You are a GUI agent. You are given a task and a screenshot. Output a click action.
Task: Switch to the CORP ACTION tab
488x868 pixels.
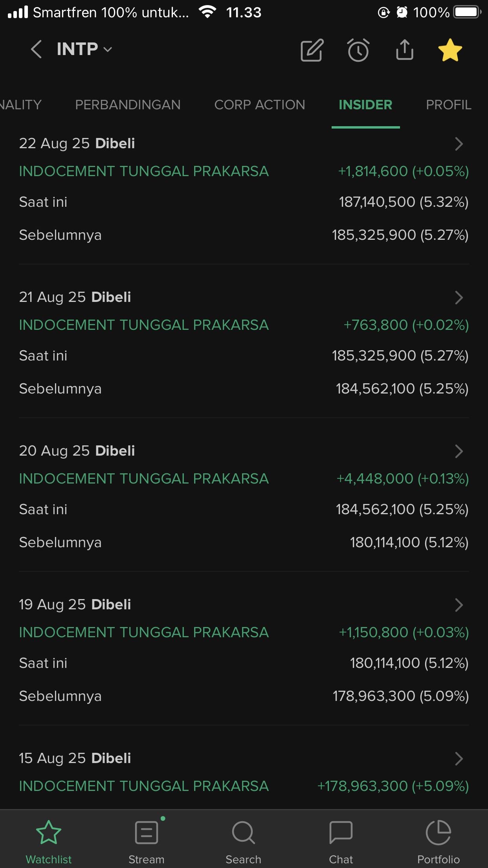tap(259, 105)
